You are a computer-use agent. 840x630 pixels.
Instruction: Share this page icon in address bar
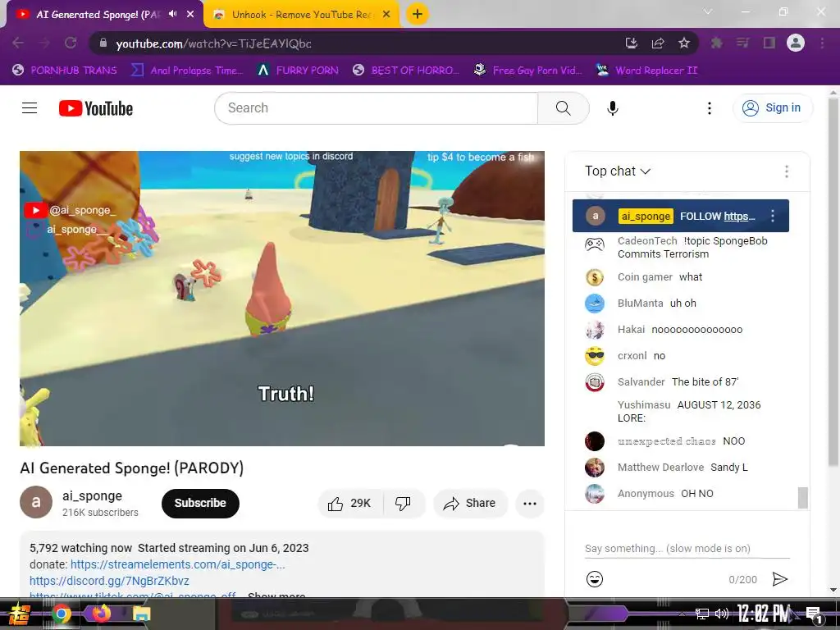(658, 43)
